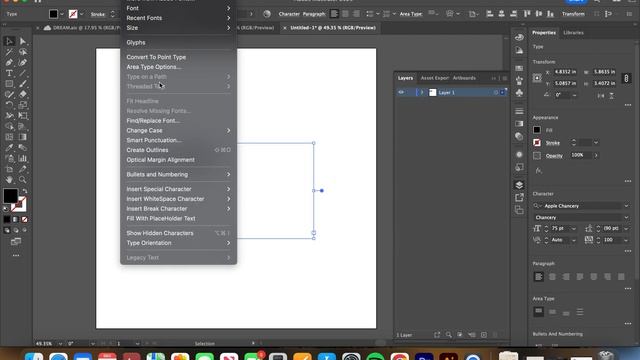Click Align Left paragraph icon in Properties
Screen dimensions: 640x360
(x=538, y=277)
